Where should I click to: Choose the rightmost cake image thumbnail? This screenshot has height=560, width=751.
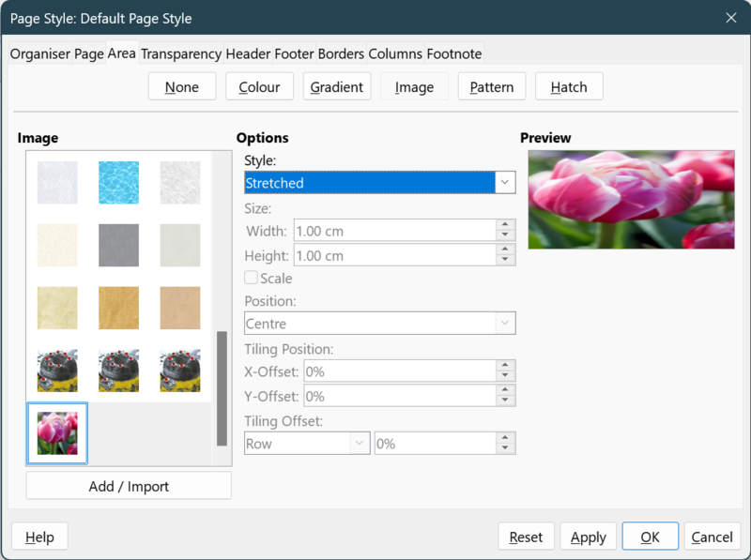[x=180, y=371]
